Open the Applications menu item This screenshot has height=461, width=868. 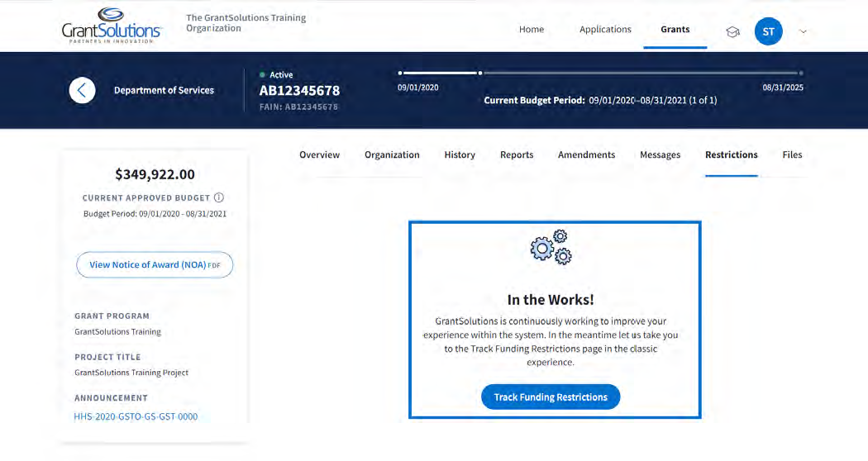[x=605, y=30]
